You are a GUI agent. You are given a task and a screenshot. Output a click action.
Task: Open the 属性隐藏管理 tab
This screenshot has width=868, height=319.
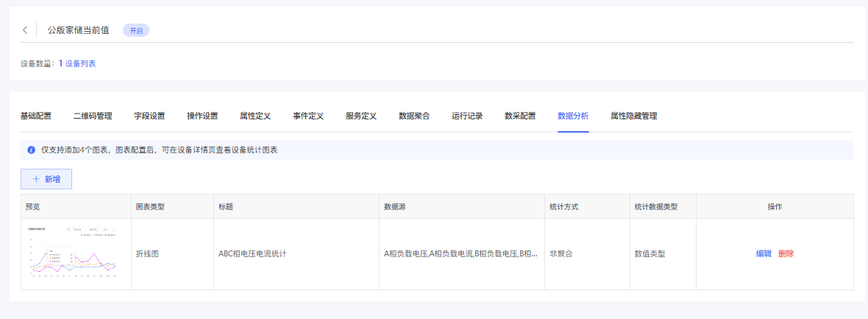coord(633,116)
